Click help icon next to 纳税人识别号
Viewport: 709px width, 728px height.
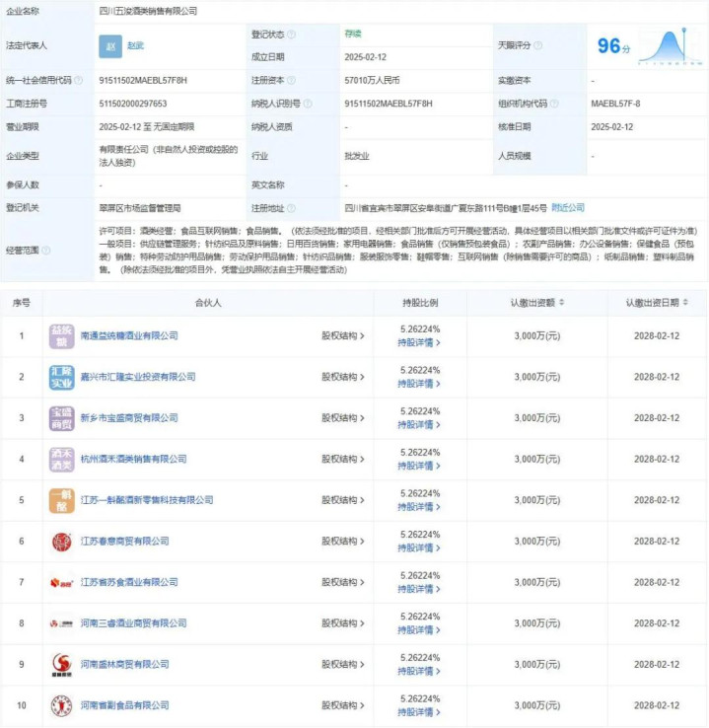pos(308,104)
